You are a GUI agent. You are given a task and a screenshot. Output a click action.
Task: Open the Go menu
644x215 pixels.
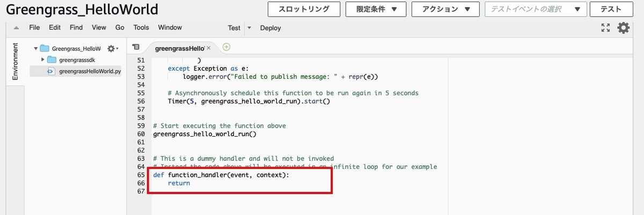coord(120,27)
